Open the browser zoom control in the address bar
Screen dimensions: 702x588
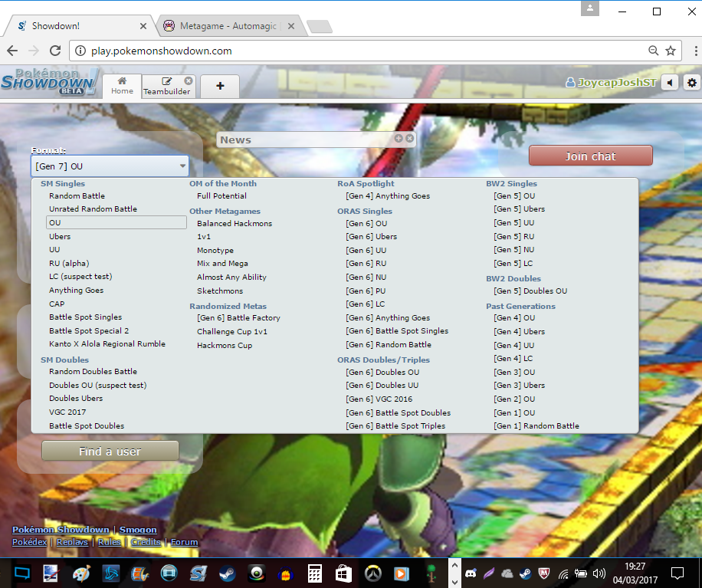pyautogui.click(x=653, y=51)
